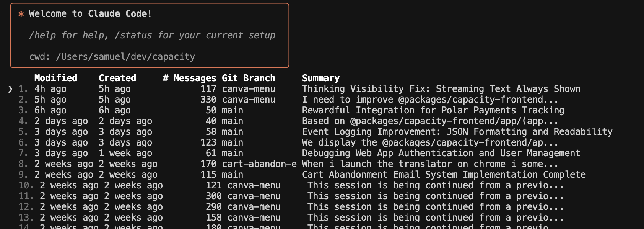
Task: Click message count 121 in row 10
Action: (x=214, y=185)
